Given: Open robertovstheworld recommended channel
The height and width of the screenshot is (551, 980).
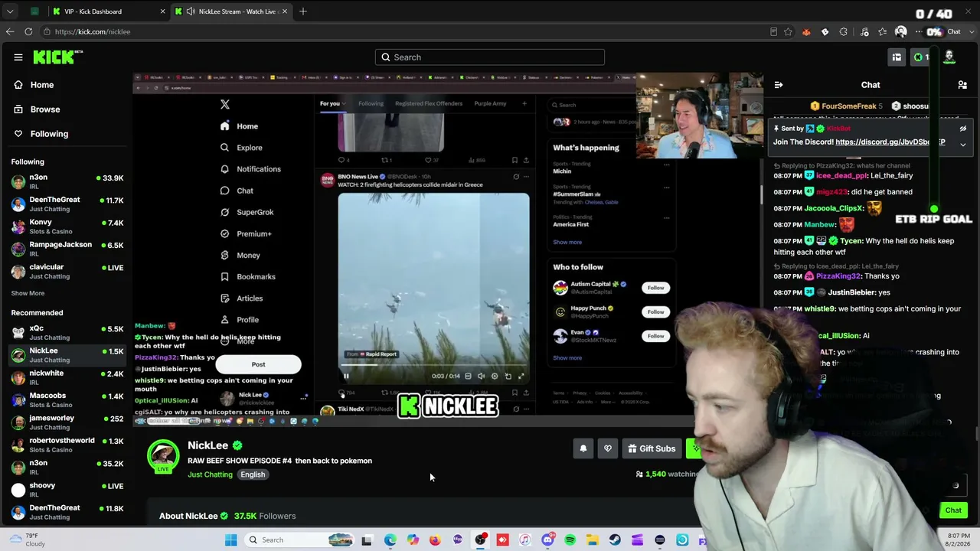Looking at the screenshot, I should [x=67, y=445].
